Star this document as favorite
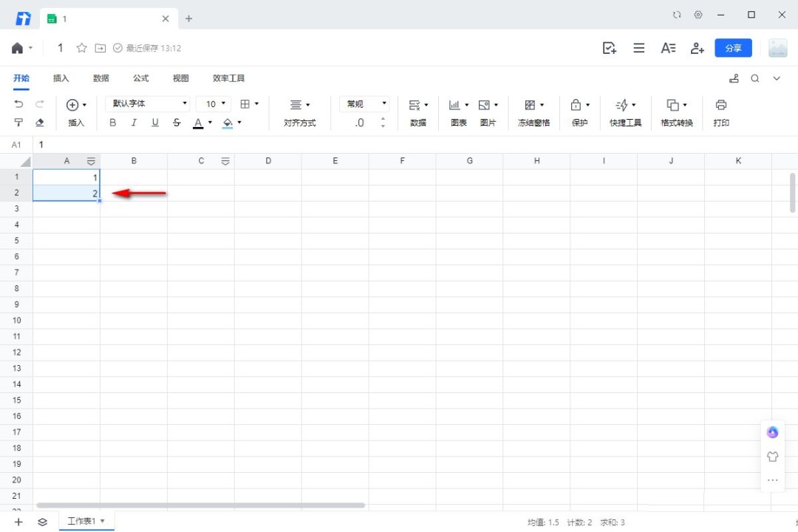The height and width of the screenshot is (532, 798). pyautogui.click(x=82, y=48)
